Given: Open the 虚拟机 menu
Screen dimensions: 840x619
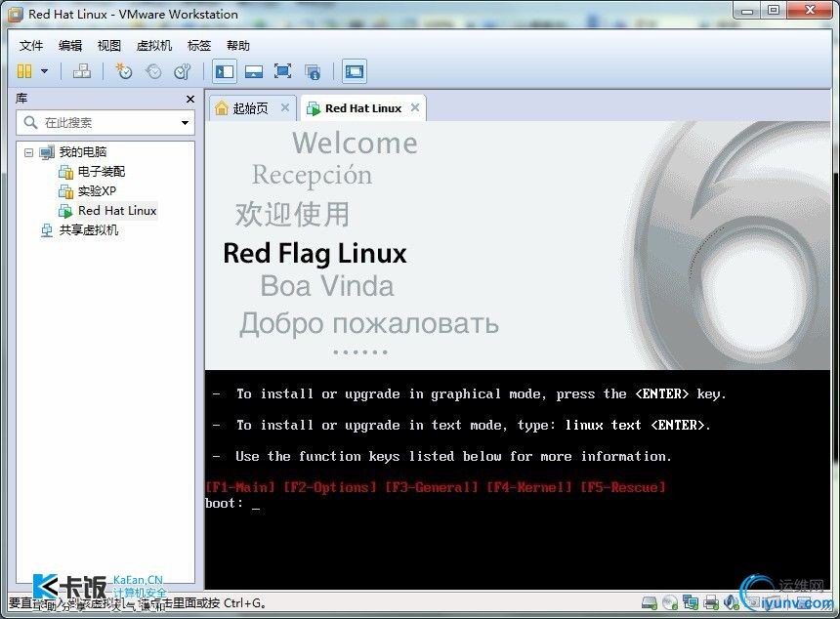Looking at the screenshot, I should (154, 46).
